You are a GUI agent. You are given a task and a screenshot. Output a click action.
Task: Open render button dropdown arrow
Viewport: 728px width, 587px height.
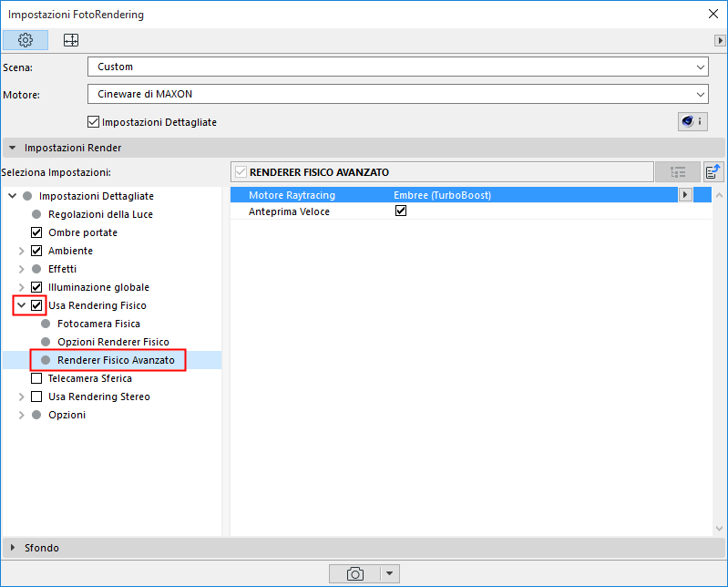(x=390, y=573)
